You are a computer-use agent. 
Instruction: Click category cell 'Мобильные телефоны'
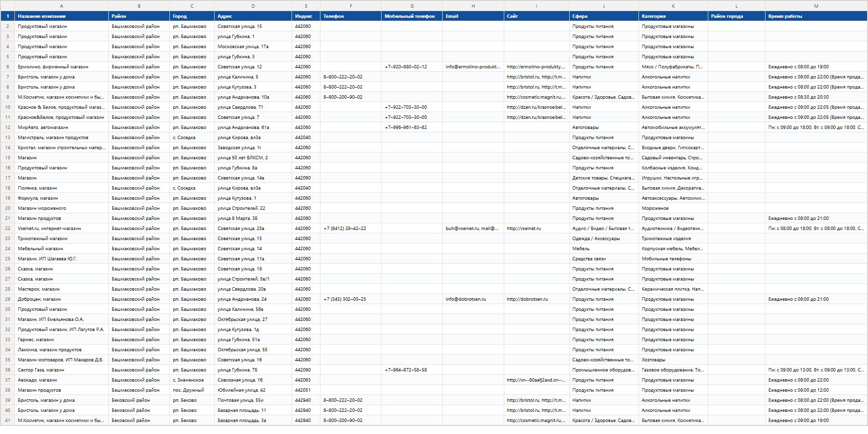click(x=673, y=259)
